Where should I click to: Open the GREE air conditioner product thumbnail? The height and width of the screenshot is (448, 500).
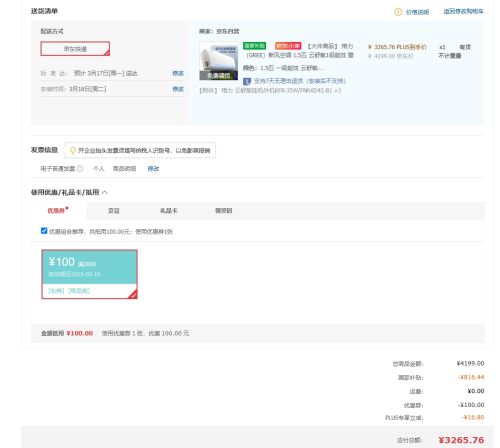219,61
